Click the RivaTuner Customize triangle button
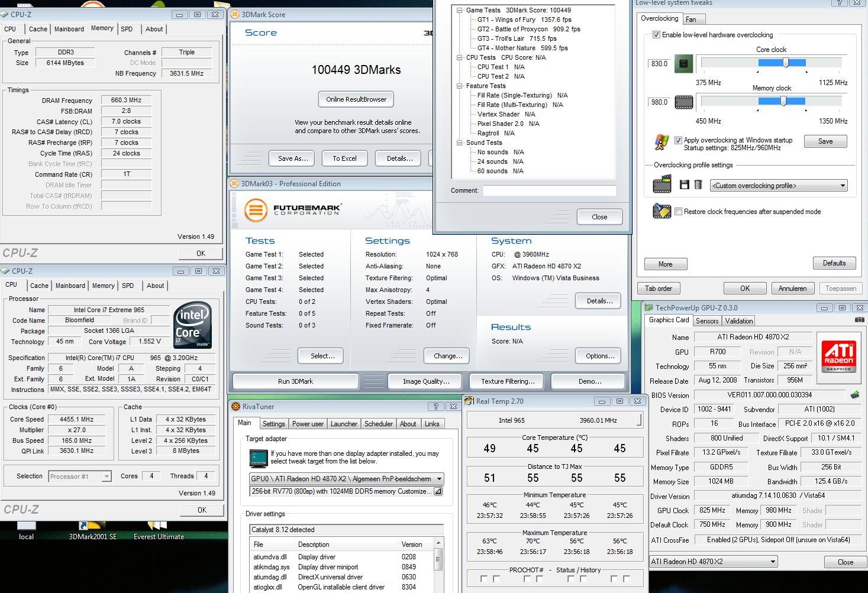Screen dimensions: 868x593 [x=438, y=491]
